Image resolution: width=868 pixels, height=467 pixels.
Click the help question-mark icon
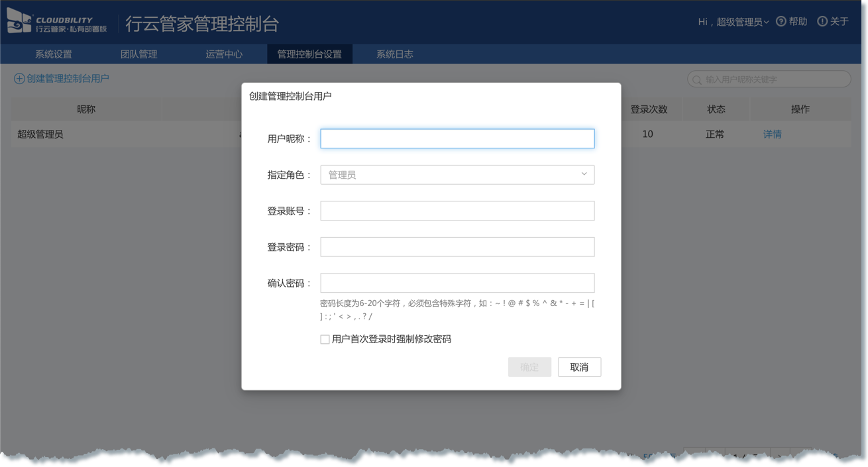coord(781,21)
